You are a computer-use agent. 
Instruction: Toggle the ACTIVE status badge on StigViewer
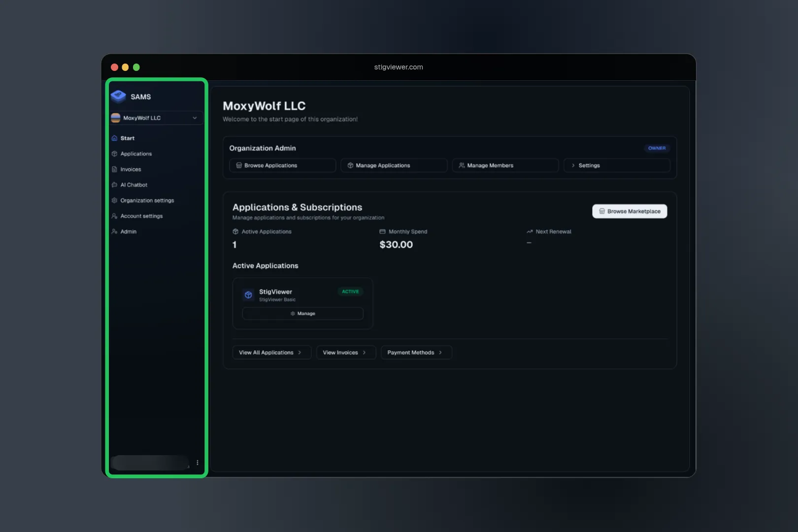coord(350,291)
